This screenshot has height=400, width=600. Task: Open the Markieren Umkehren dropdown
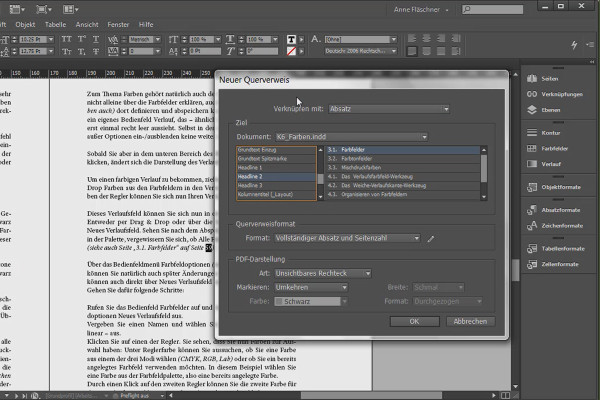[311, 287]
